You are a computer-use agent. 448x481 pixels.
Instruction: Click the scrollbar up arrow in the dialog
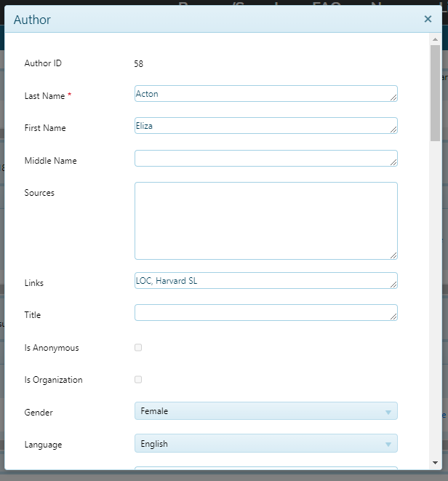(435, 39)
